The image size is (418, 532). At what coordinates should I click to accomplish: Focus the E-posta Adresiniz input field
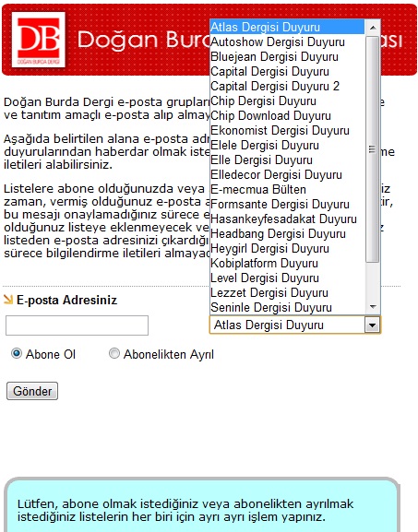(78, 325)
